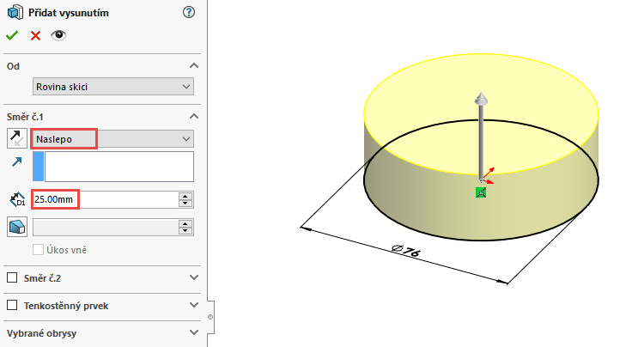Toggle the draft on/off button

17,227
